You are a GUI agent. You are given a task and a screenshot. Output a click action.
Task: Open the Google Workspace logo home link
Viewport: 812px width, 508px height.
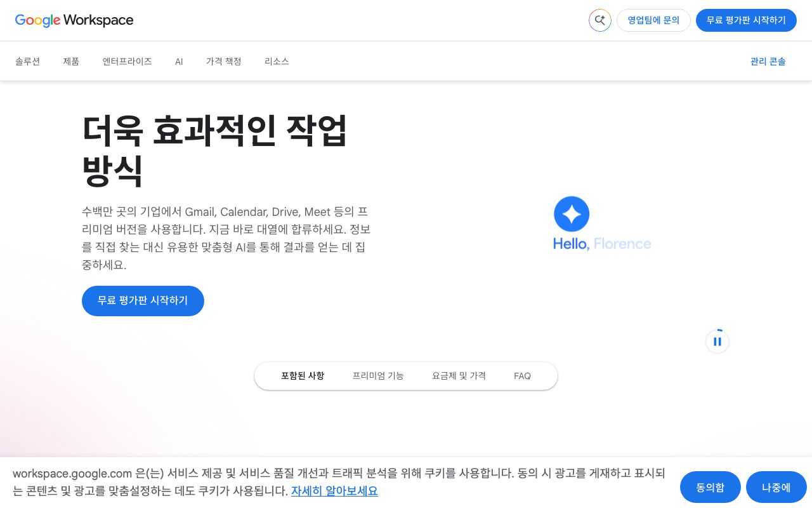[74, 20]
